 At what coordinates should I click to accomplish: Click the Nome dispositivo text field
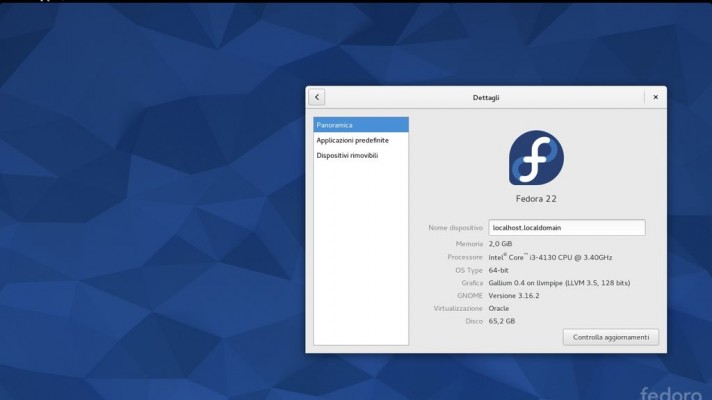(x=567, y=227)
